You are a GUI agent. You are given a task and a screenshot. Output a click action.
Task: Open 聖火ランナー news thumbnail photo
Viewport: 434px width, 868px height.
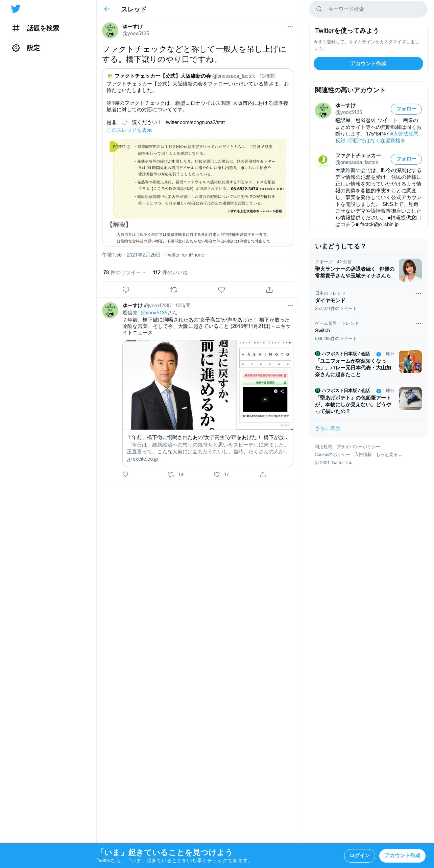(410, 270)
